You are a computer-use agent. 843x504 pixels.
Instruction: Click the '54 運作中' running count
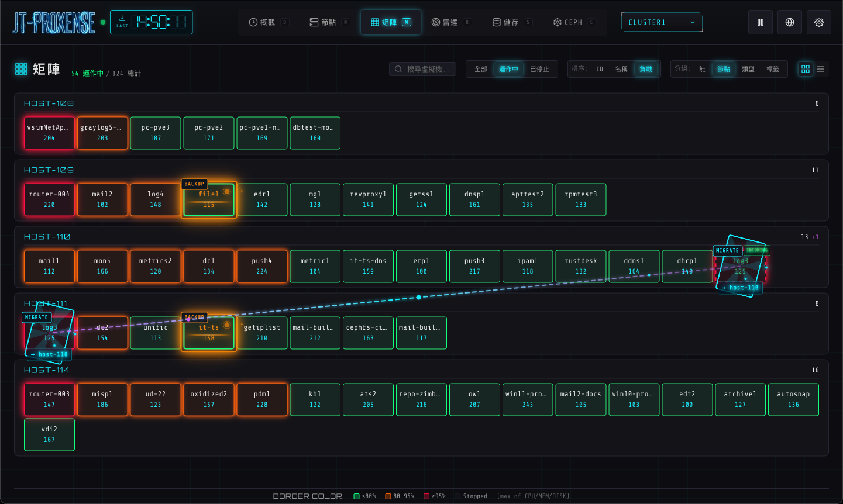click(87, 73)
